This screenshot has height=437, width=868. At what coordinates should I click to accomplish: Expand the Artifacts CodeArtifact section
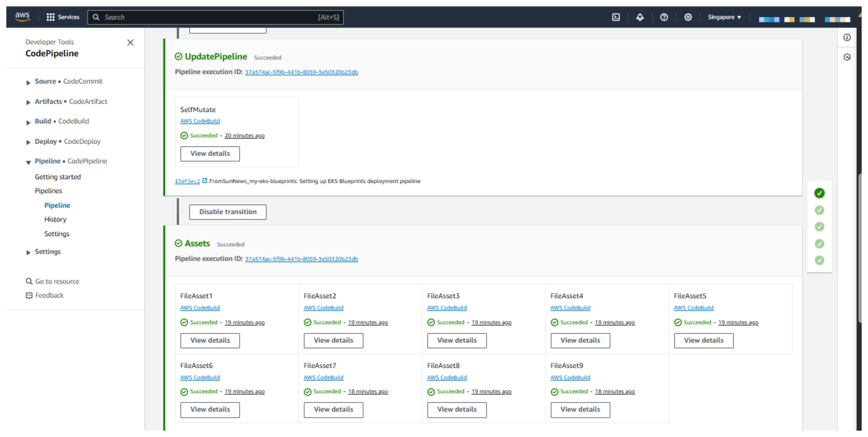pyautogui.click(x=28, y=102)
